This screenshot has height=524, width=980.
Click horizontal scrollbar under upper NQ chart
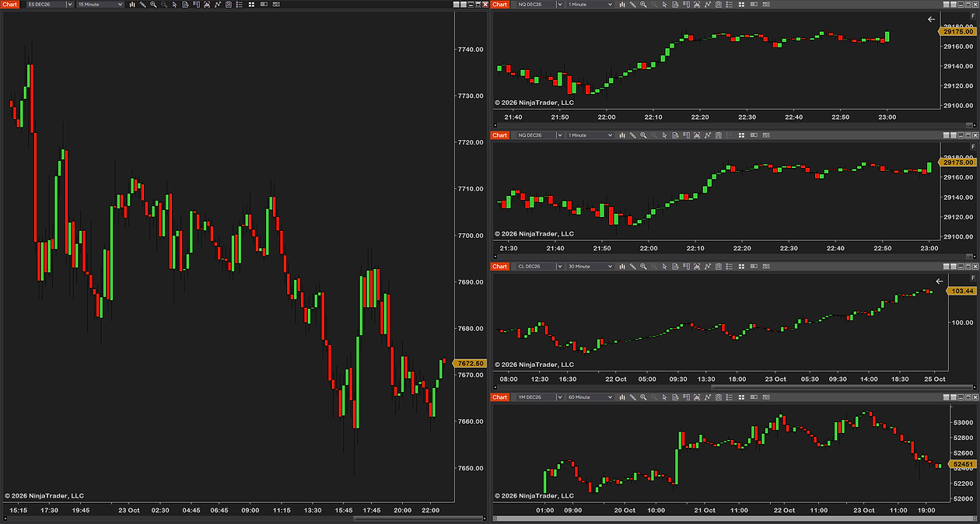[x=968, y=124]
